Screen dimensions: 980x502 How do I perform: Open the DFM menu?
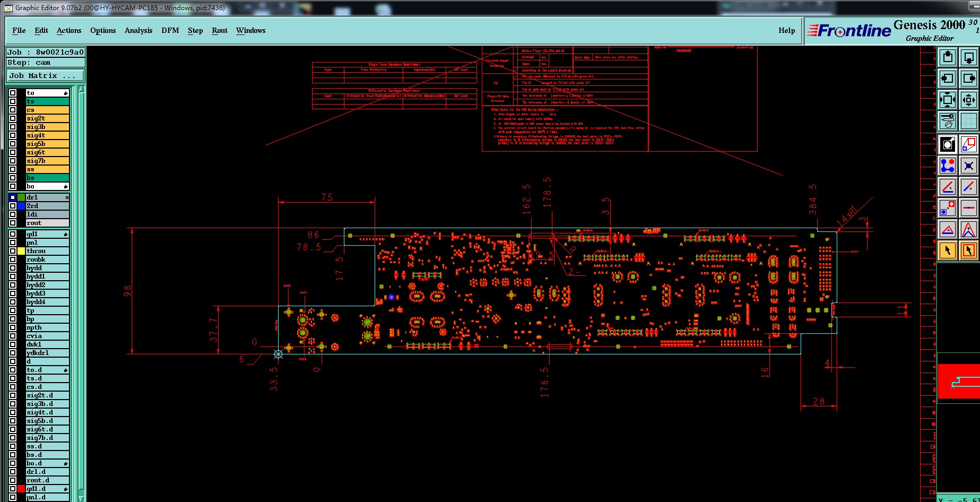tap(170, 30)
